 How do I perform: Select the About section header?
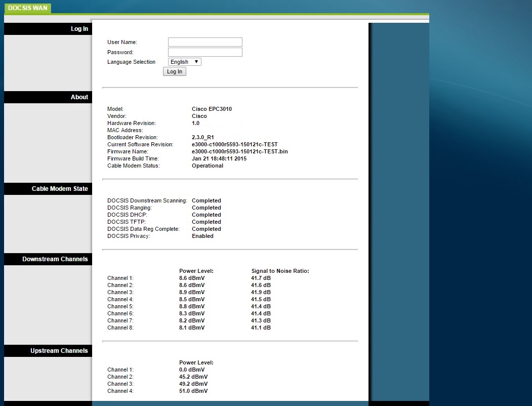tap(48, 97)
